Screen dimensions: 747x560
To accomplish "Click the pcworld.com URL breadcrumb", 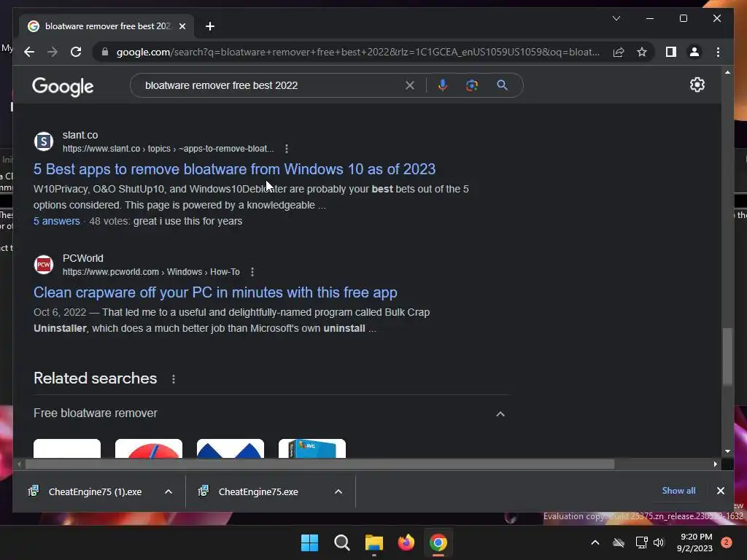I will click(x=151, y=272).
